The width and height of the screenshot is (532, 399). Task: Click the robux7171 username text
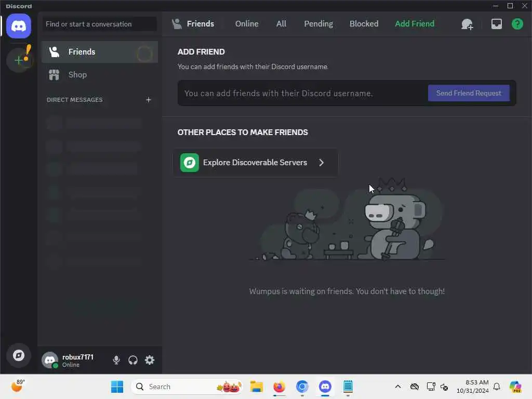coord(78,357)
